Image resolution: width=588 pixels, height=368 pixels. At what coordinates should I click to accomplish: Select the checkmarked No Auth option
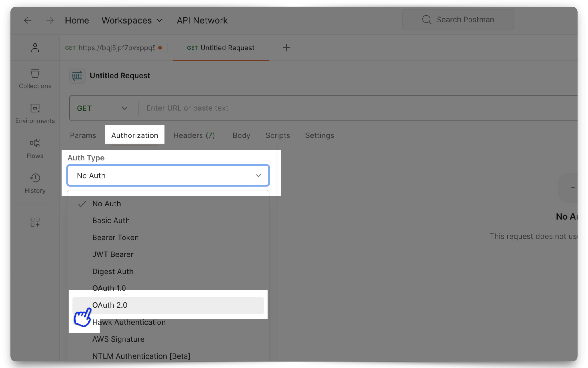[106, 203]
